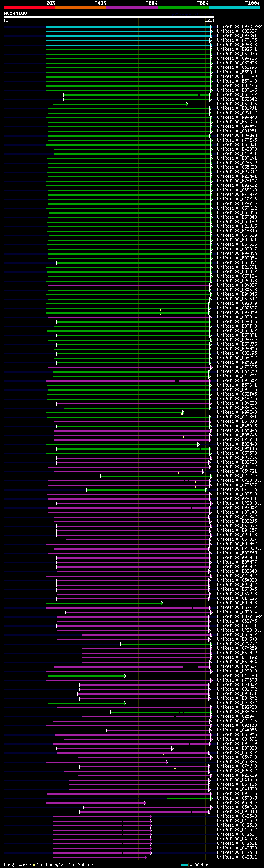The image size is (264, 868).
Task: Open hit UniRef100_B9S6H1
Action: (x=237, y=49)
